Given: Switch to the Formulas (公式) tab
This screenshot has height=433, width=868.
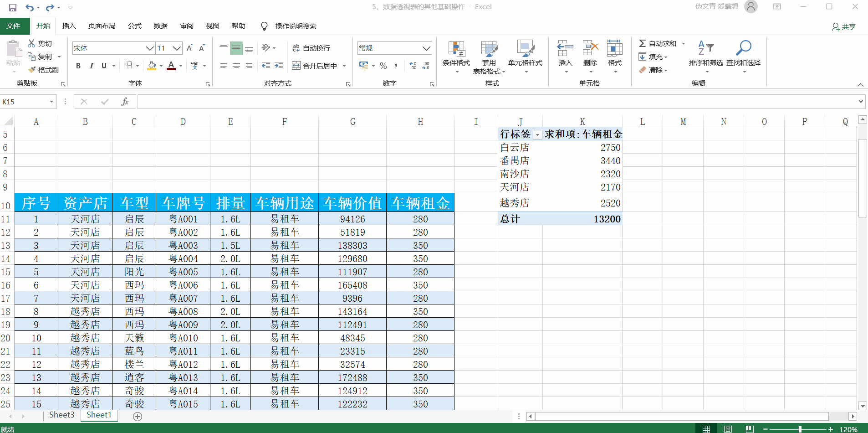Looking at the screenshot, I should pos(135,26).
